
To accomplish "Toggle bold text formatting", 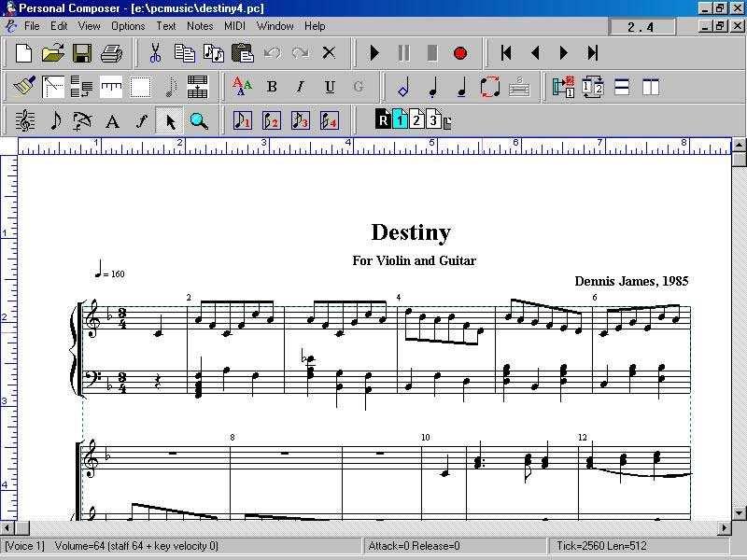I will pyautogui.click(x=272, y=87).
